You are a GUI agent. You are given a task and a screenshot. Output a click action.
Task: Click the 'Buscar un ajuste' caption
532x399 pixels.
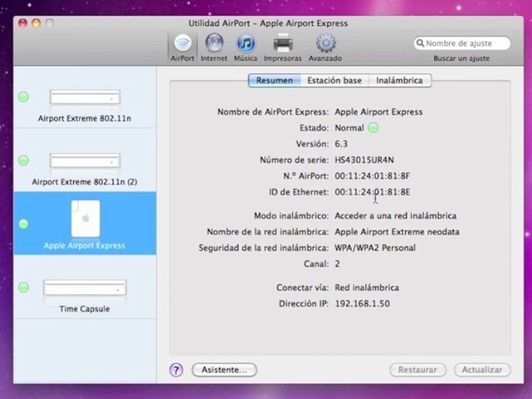pos(462,58)
